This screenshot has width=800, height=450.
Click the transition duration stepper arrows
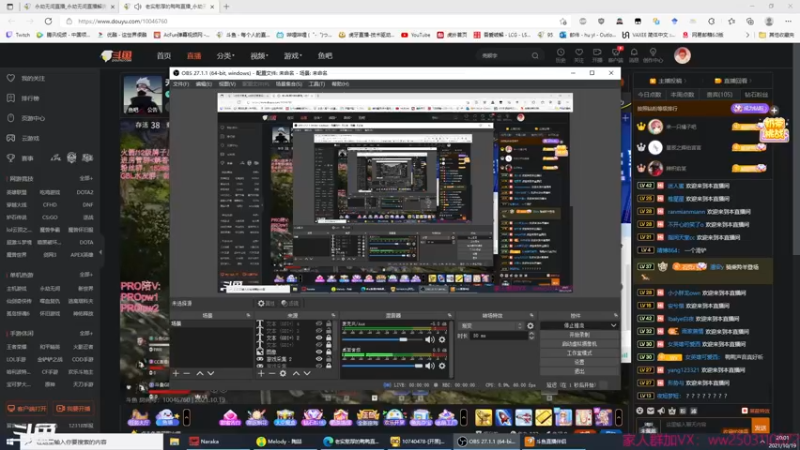(531, 336)
